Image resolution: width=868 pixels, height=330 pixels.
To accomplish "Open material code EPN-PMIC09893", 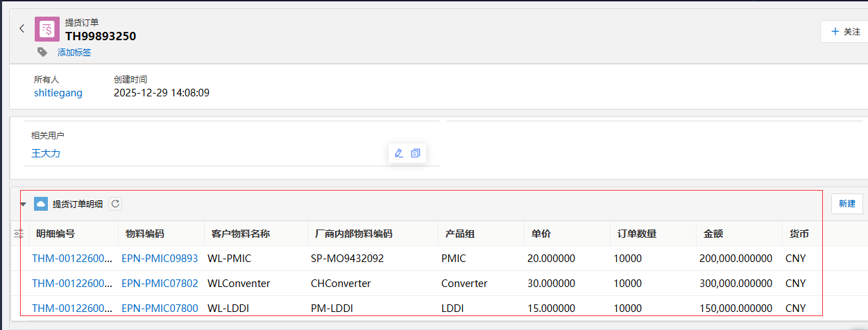I will pyautogui.click(x=160, y=259).
